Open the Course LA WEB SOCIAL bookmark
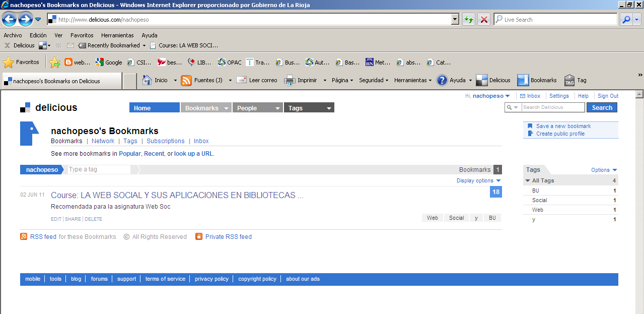Image resolution: width=644 pixels, height=314 pixels. (x=177, y=195)
